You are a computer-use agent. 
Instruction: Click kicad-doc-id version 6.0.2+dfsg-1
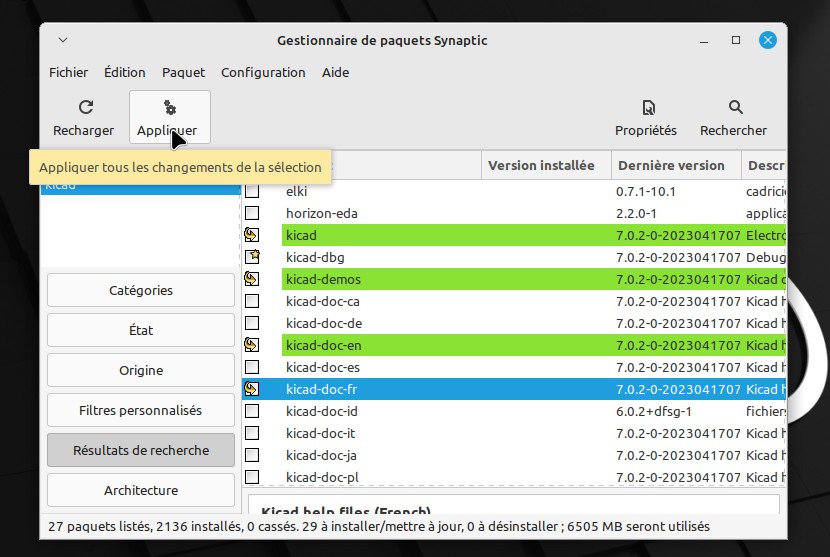[x=653, y=411]
